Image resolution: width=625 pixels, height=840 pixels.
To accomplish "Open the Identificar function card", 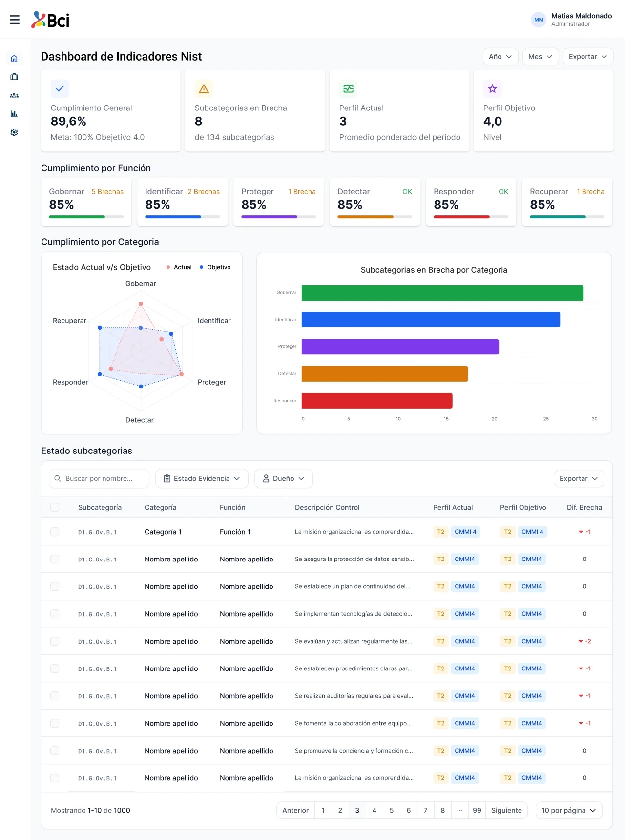I will (183, 202).
